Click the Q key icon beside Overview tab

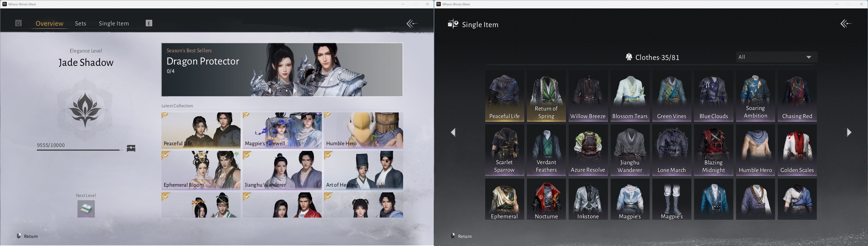click(x=18, y=23)
